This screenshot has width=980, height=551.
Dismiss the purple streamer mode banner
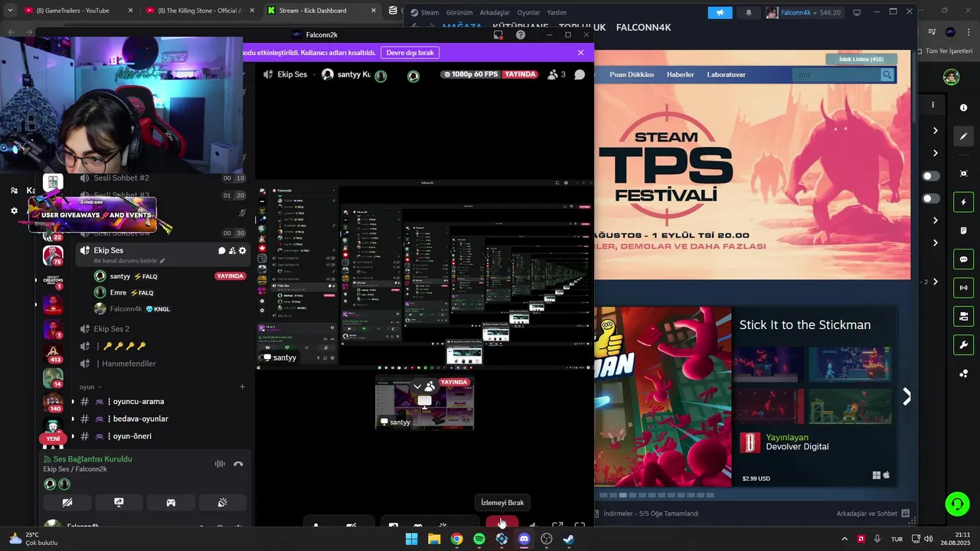click(x=580, y=53)
